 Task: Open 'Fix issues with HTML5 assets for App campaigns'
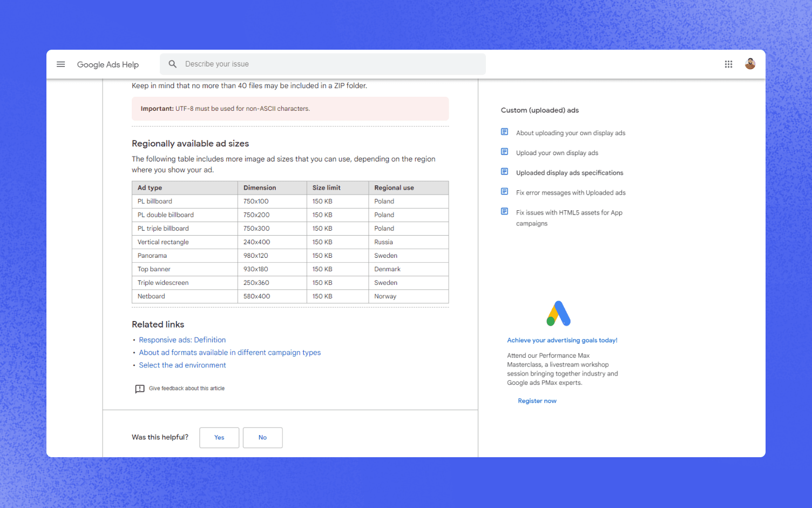point(569,218)
